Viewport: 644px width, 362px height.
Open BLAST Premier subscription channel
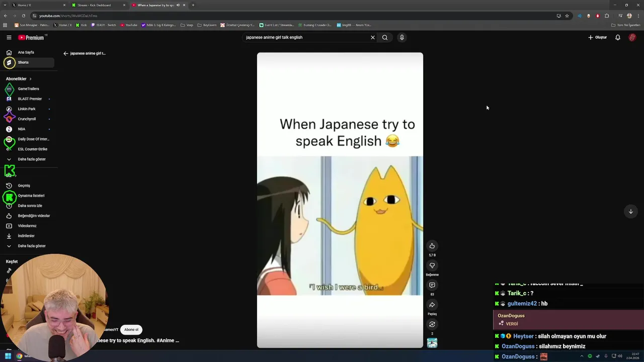point(28,99)
